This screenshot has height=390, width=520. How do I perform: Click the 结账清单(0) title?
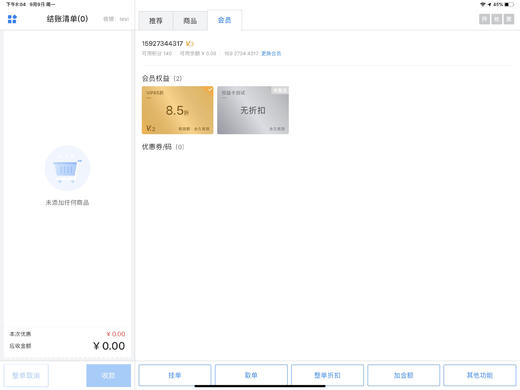click(x=67, y=19)
